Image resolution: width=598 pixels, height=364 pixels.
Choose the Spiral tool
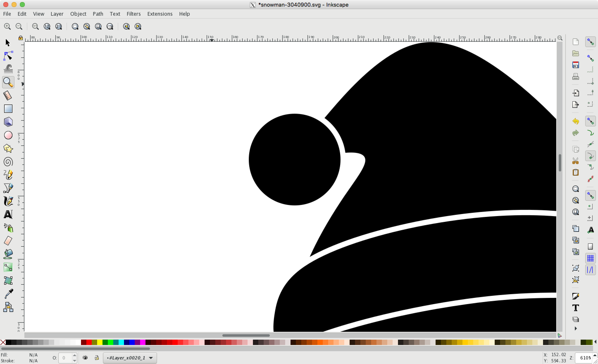pos(8,162)
